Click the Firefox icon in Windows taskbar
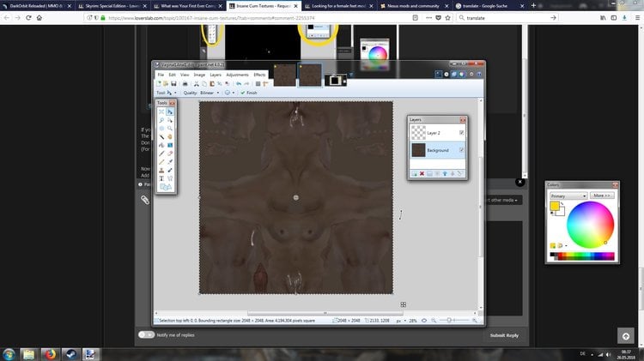 point(50,354)
